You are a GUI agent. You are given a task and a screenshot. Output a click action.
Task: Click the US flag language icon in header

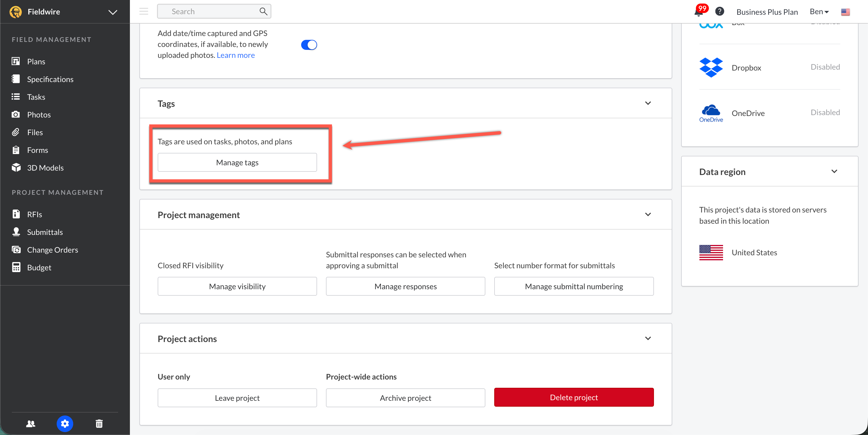(846, 12)
